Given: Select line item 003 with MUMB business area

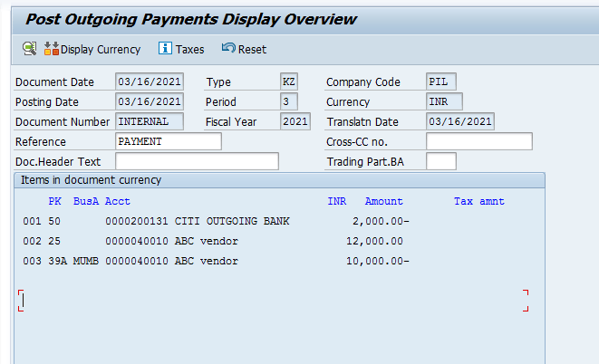Looking at the screenshot, I should [x=217, y=261].
